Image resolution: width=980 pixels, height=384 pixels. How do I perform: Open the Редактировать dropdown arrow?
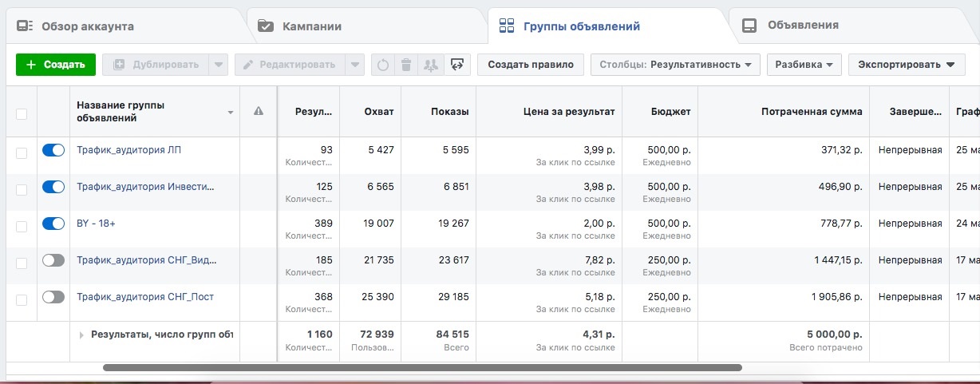tap(355, 65)
